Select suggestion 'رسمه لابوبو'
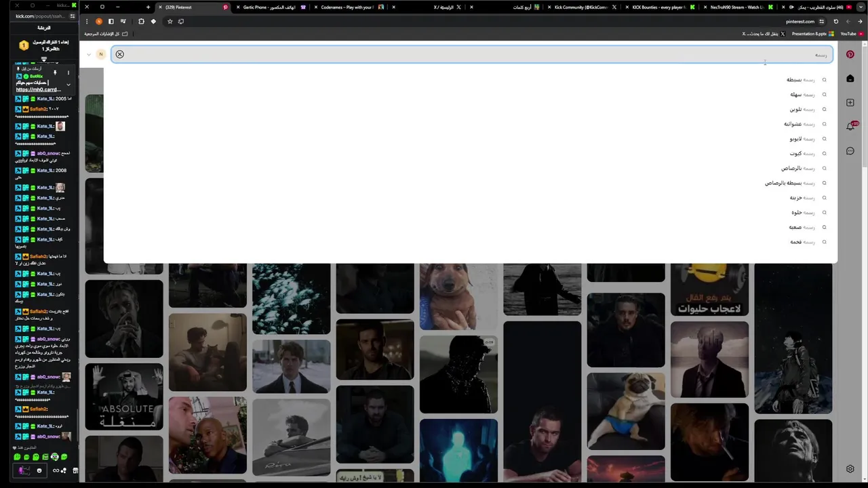This screenshot has height=488, width=868. (802, 139)
